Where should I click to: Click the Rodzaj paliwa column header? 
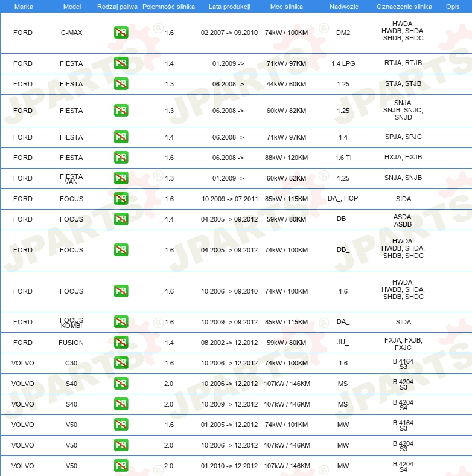point(117,7)
